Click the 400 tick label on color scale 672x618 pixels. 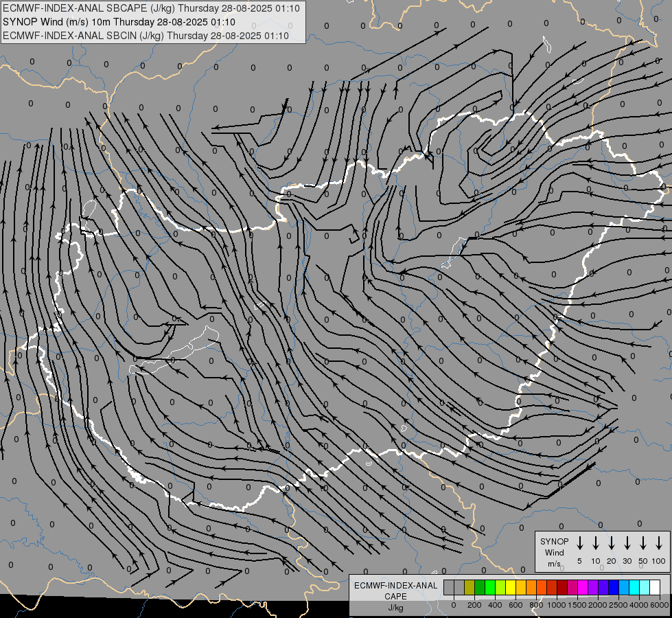point(495,605)
